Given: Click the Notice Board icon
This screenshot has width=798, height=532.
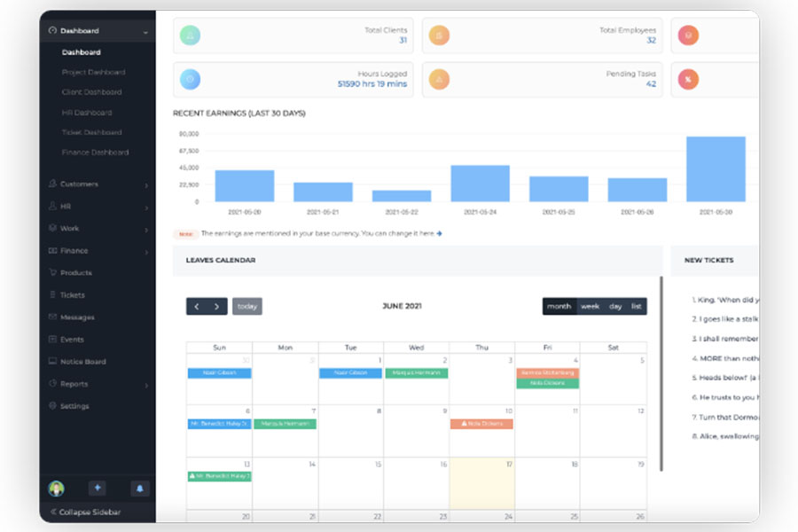Looking at the screenshot, I should coord(52,361).
